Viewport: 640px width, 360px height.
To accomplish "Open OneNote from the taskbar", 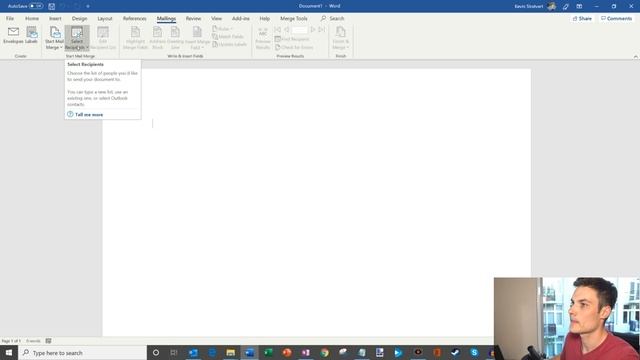I will [x=306, y=353].
